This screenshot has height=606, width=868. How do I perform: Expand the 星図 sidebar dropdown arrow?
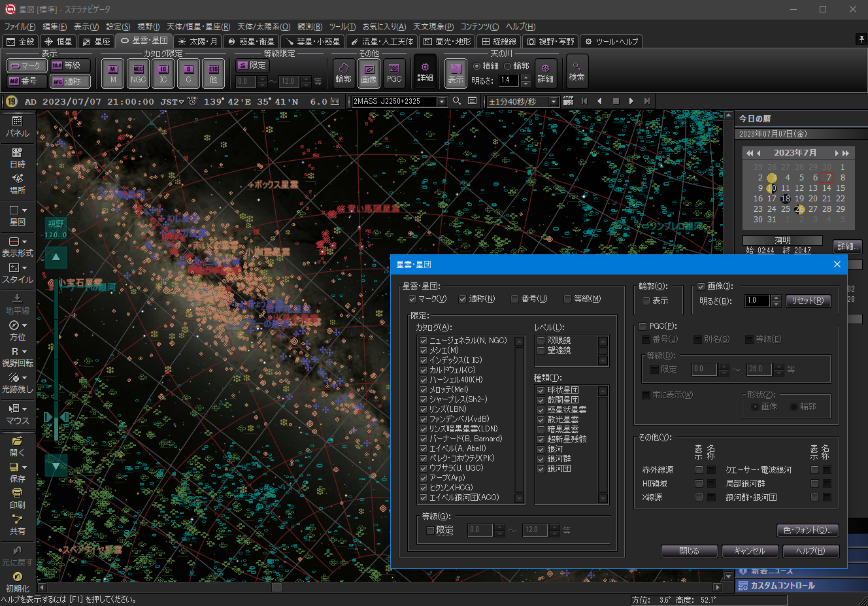tap(25, 210)
